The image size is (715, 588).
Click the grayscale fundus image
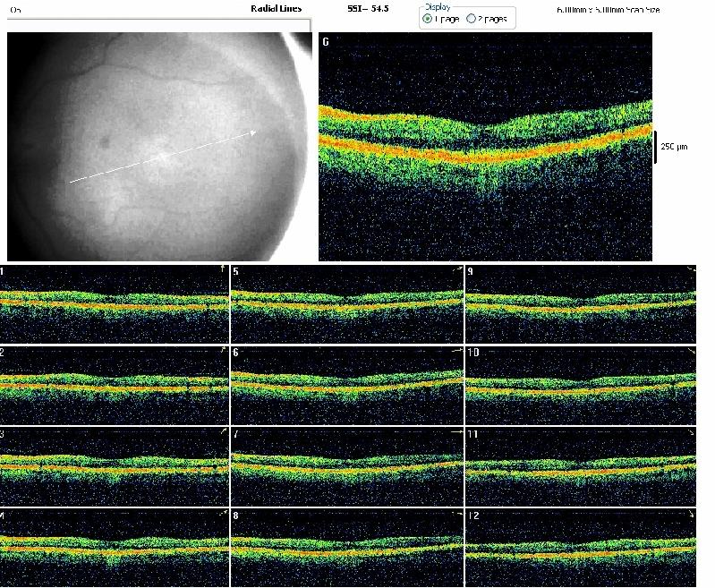(157, 148)
